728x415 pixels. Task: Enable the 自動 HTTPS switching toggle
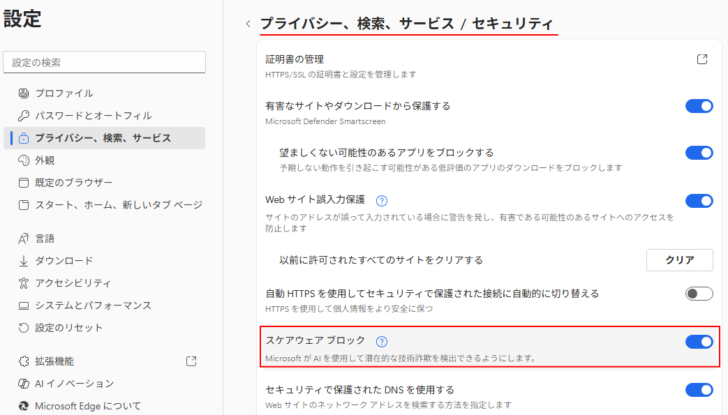[698, 294]
